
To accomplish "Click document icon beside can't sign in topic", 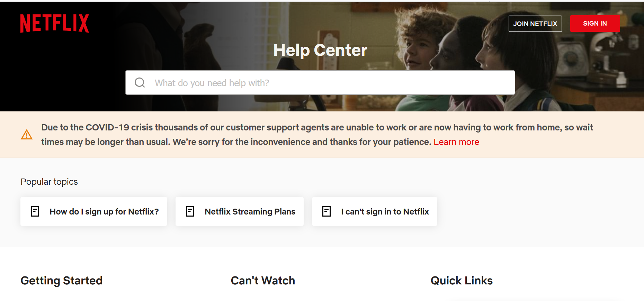I will pos(327,211).
